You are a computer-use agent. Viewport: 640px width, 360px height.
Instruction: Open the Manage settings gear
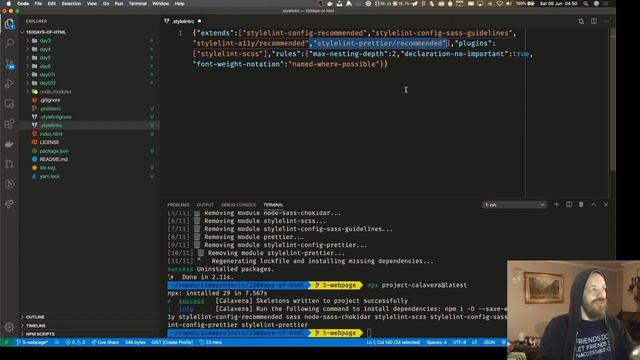9,327
